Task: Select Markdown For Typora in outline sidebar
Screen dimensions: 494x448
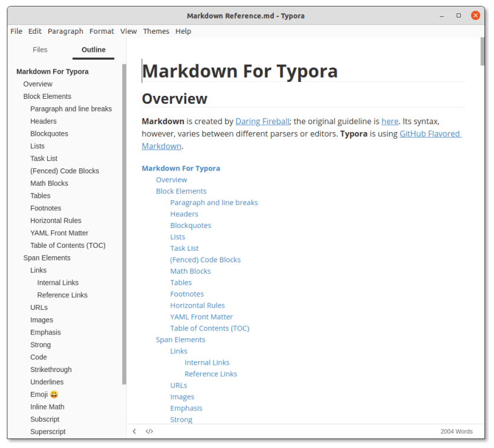Action: point(52,72)
